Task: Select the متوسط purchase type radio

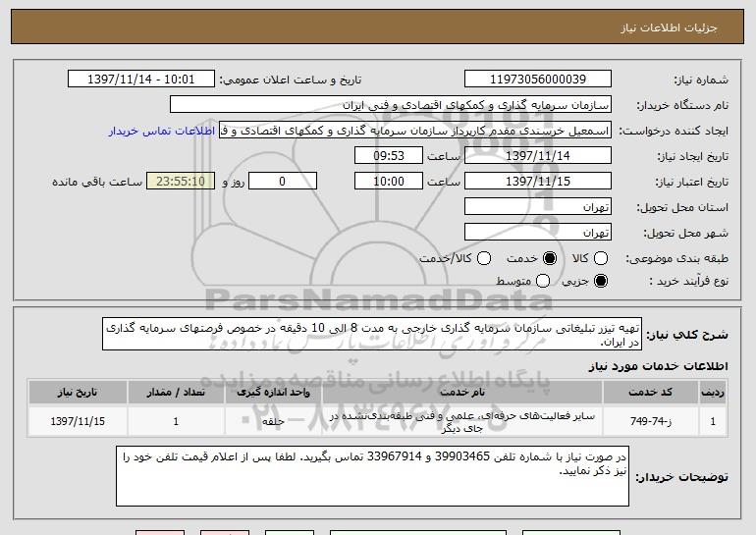Action: point(543,281)
